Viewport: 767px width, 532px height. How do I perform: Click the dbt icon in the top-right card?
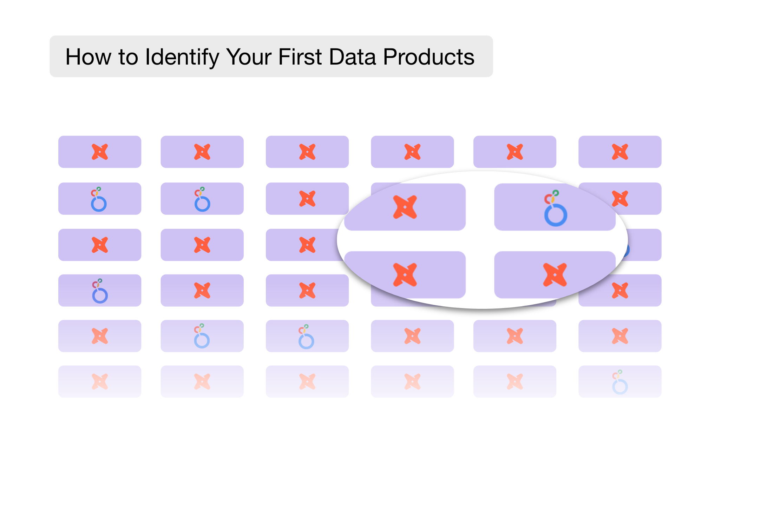[x=620, y=152]
